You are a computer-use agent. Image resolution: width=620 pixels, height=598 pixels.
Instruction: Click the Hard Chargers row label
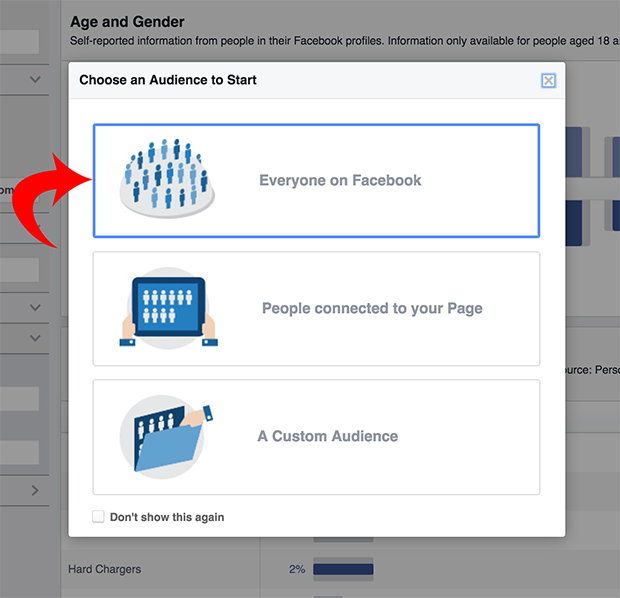coord(104,569)
